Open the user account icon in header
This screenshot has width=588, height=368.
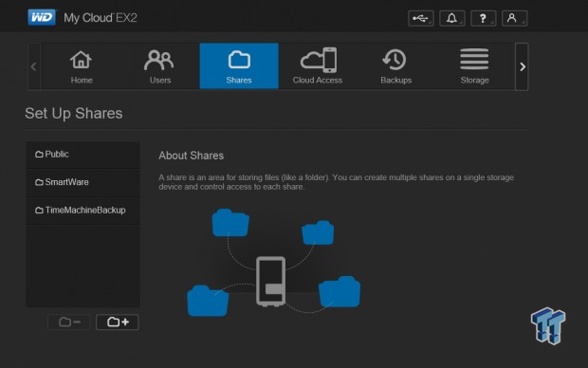coord(514,18)
